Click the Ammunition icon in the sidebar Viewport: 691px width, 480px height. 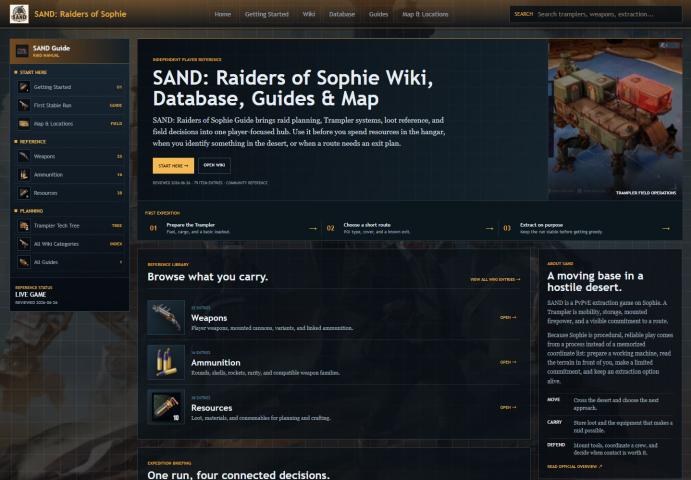[24, 175]
